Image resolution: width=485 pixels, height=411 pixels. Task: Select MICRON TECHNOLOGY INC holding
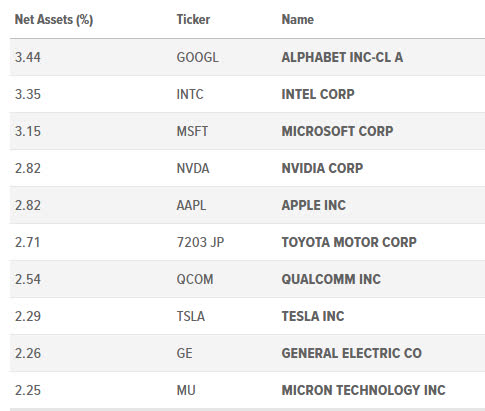[364, 390]
